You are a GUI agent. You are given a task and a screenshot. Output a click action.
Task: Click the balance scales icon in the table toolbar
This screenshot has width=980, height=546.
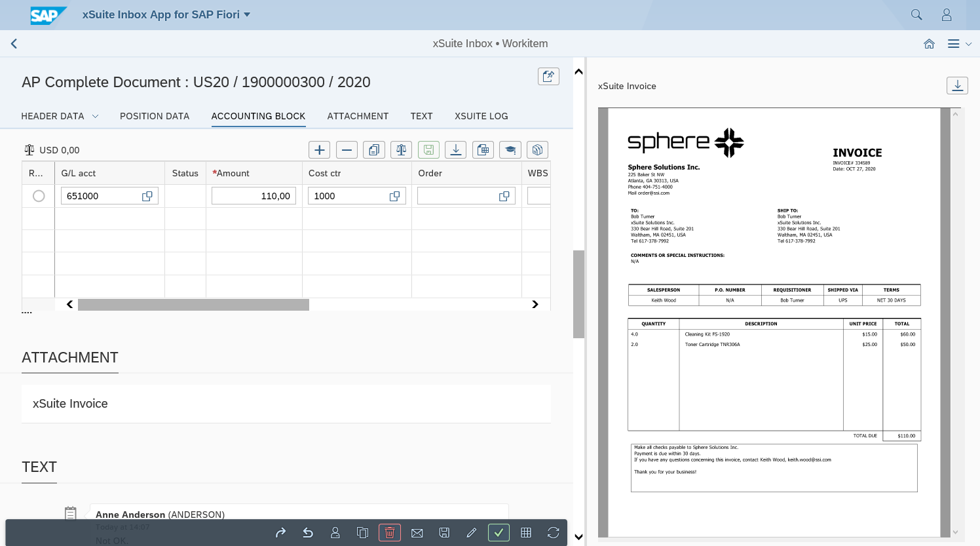(401, 150)
